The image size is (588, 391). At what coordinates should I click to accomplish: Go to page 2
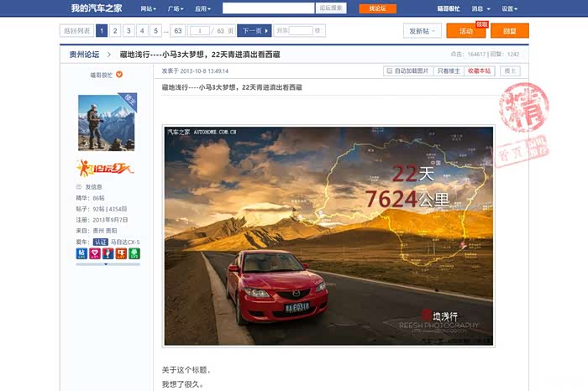(115, 31)
